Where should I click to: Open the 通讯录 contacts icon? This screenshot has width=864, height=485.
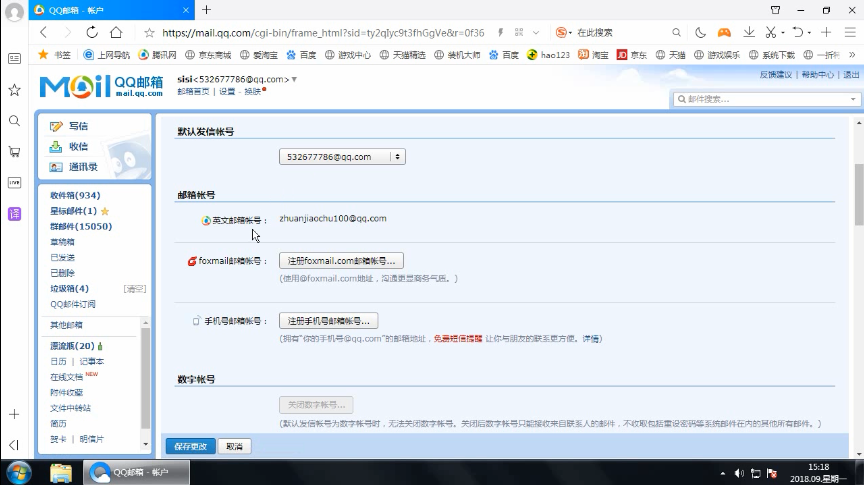click(x=58, y=167)
